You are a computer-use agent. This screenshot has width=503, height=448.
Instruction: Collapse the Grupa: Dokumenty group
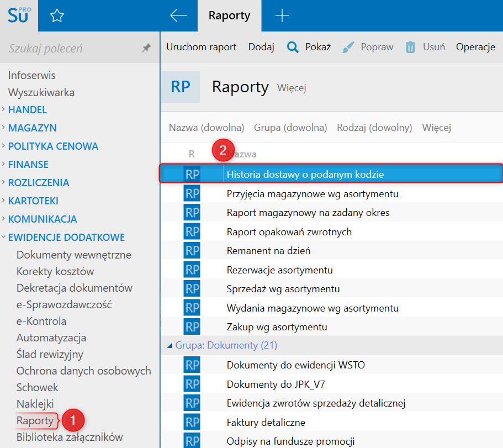170,345
